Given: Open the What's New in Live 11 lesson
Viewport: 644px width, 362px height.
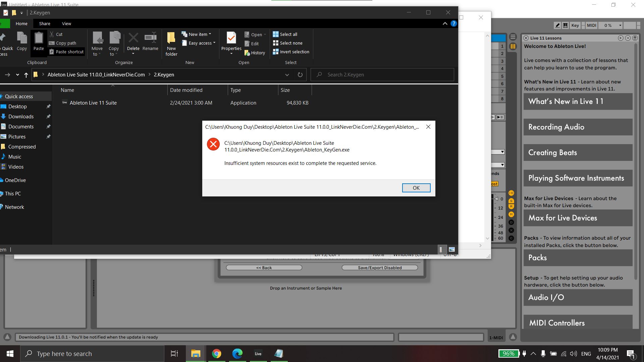Looking at the screenshot, I should pyautogui.click(x=578, y=101).
